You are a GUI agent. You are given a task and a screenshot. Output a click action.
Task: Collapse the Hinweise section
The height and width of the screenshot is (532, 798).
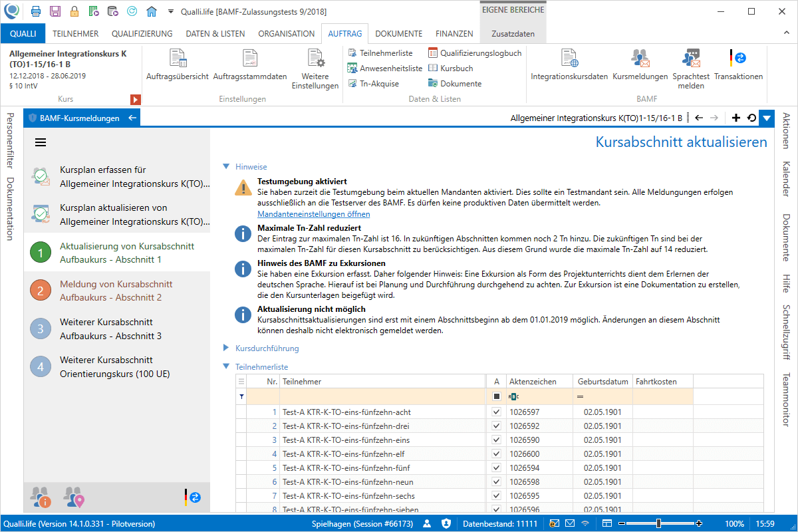pos(226,166)
